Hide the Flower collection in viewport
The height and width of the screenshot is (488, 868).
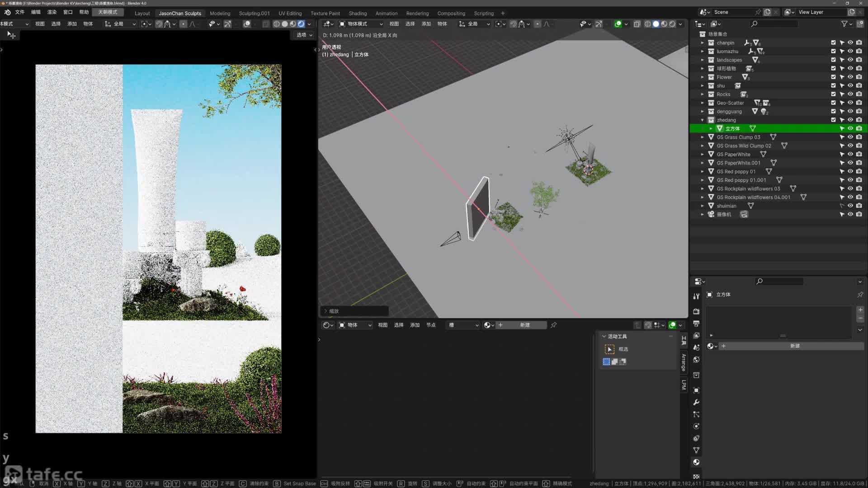click(850, 77)
